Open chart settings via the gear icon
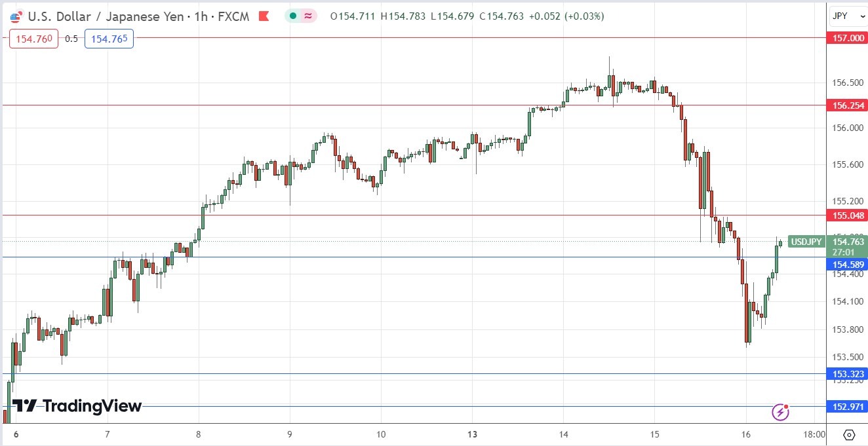 click(848, 434)
